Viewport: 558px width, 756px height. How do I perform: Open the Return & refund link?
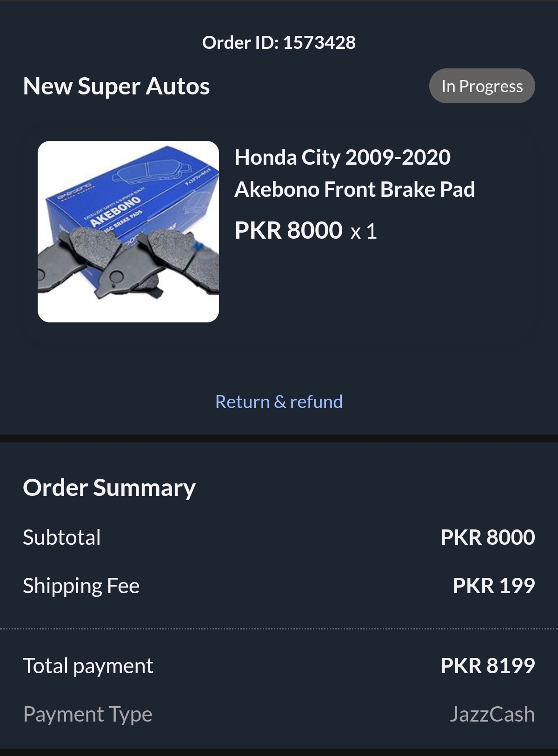279,401
